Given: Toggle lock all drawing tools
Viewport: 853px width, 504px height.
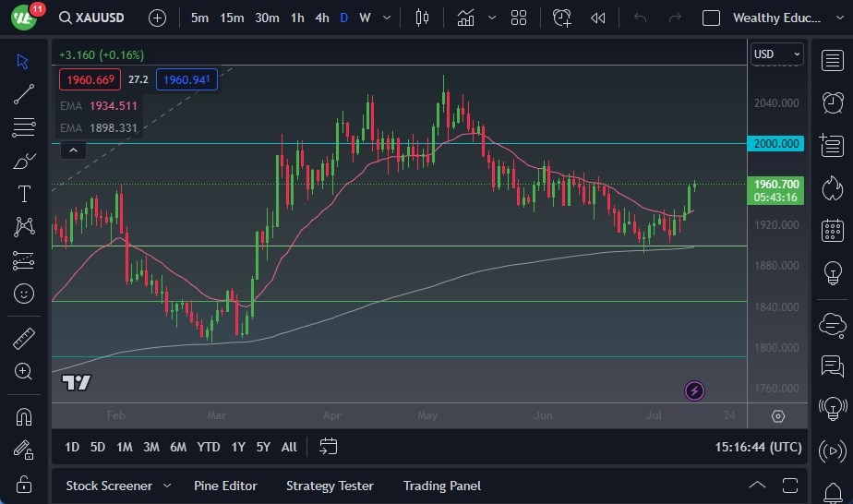Looking at the screenshot, I should [x=24, y=483].
